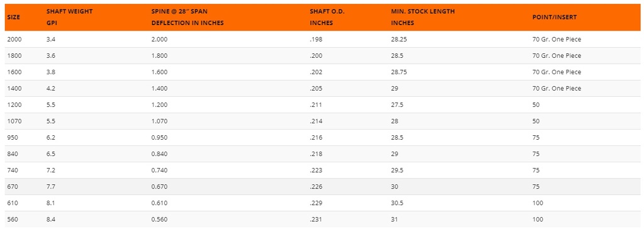Screen dimensions: 644x234
Task: Select the 2000 size row cell
Action: pos(14,40)
